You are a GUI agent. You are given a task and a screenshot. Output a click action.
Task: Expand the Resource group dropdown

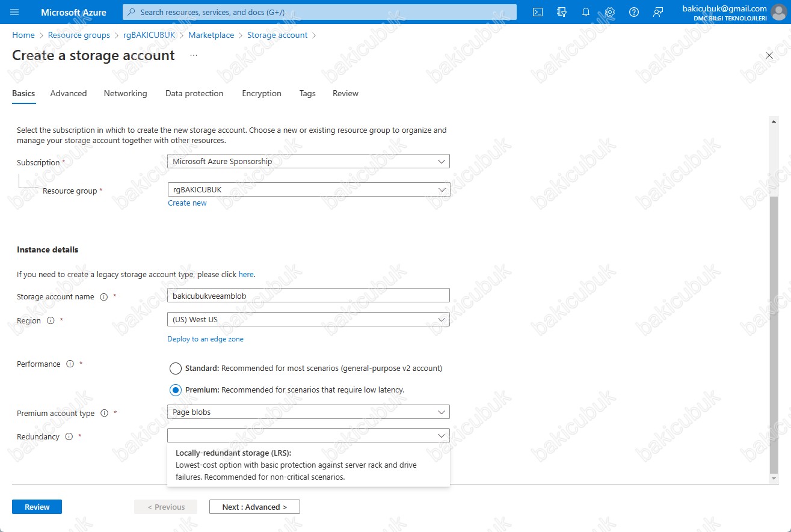(x=309, y=189)
